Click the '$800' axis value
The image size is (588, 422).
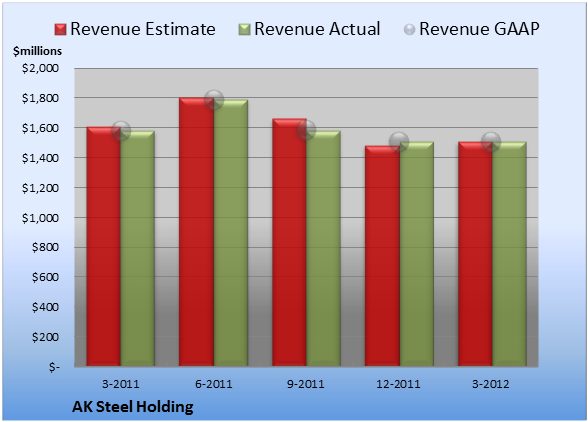click(45, 248)
